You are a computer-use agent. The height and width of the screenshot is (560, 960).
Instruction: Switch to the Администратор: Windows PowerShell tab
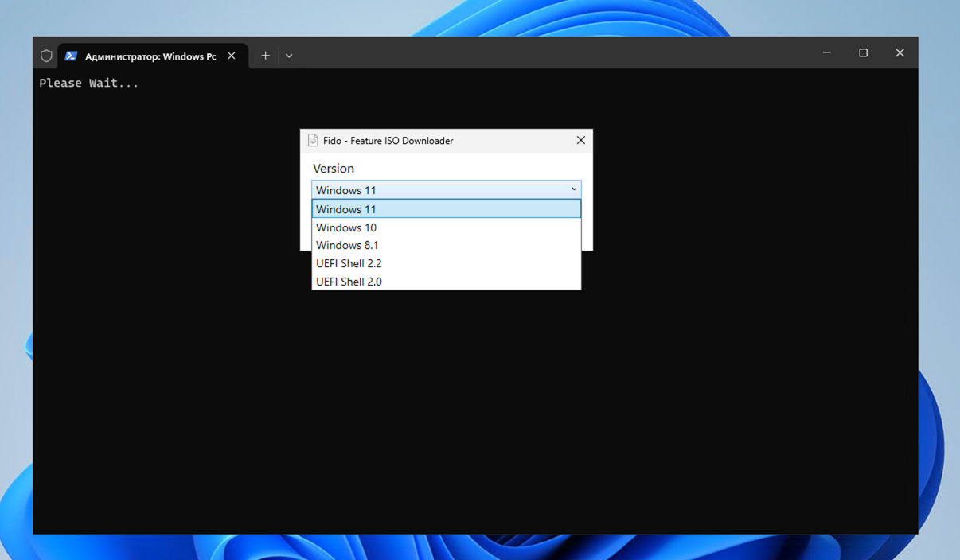pyautogui.click(x=153, y=56)
